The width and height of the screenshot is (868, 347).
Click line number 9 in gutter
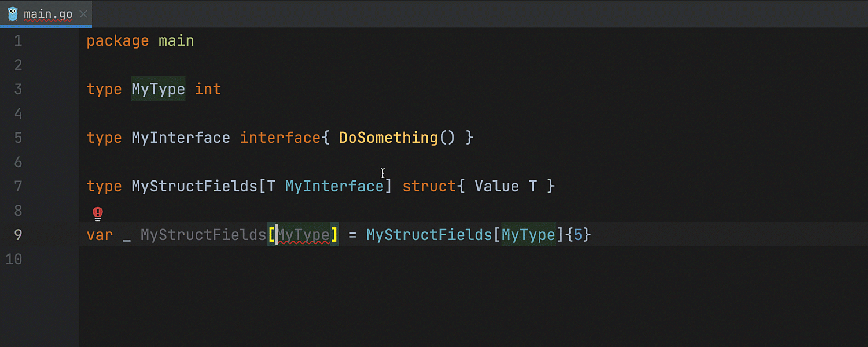(17, 235)
